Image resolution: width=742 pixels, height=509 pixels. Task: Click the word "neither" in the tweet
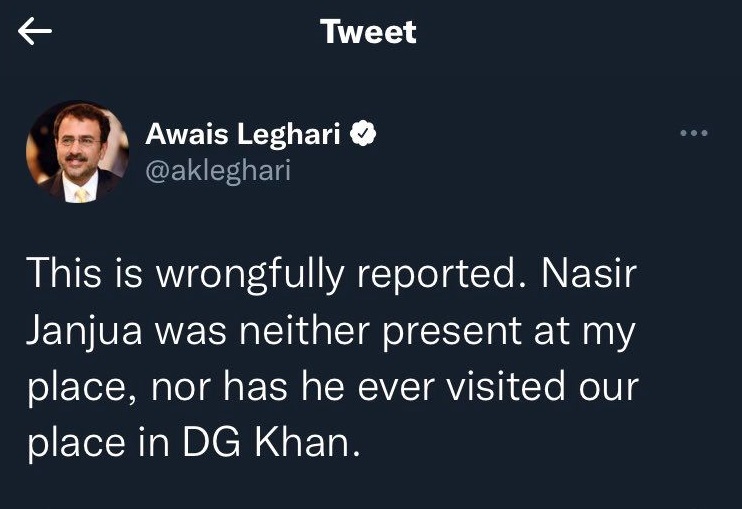tap(304, 330)
